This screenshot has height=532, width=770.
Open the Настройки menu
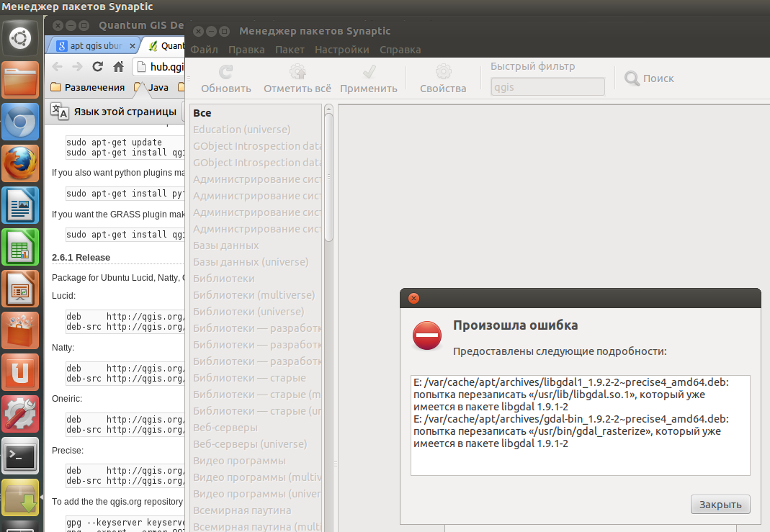pyautogui.click(x=342, y=50)
